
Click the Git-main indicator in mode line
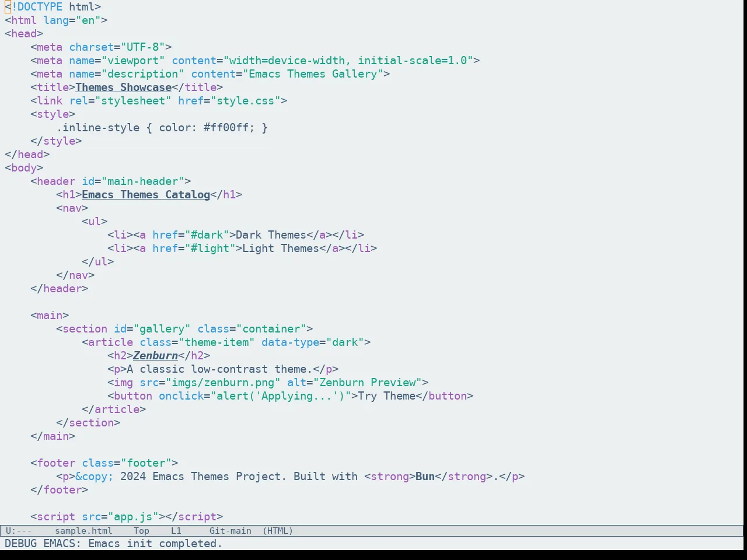231,531
